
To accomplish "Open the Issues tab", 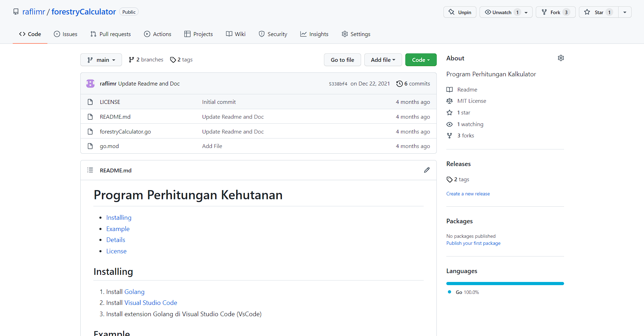I will click(65, 34).
